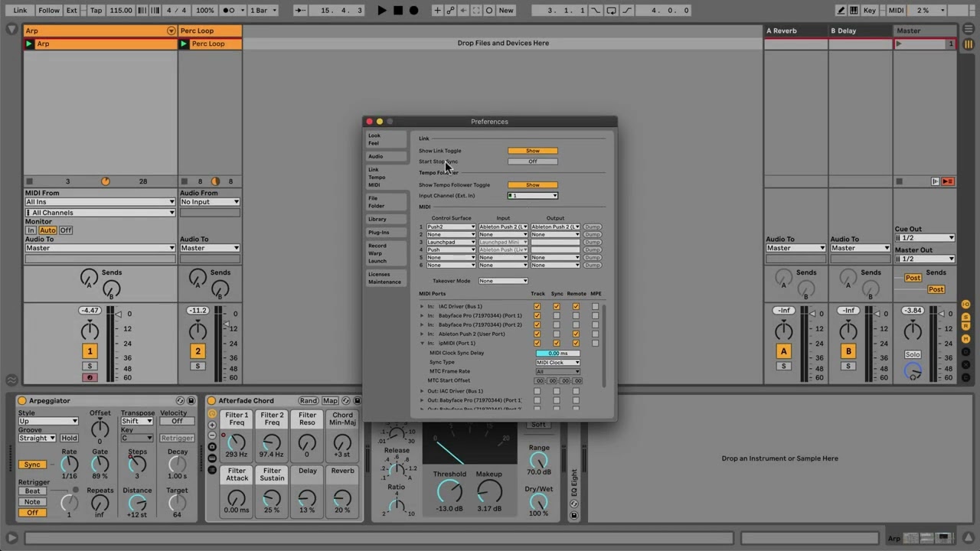The image size is (980, 551).
Task: Toggle Arpeggiator Sync button
Action: [x=31, y=465]
